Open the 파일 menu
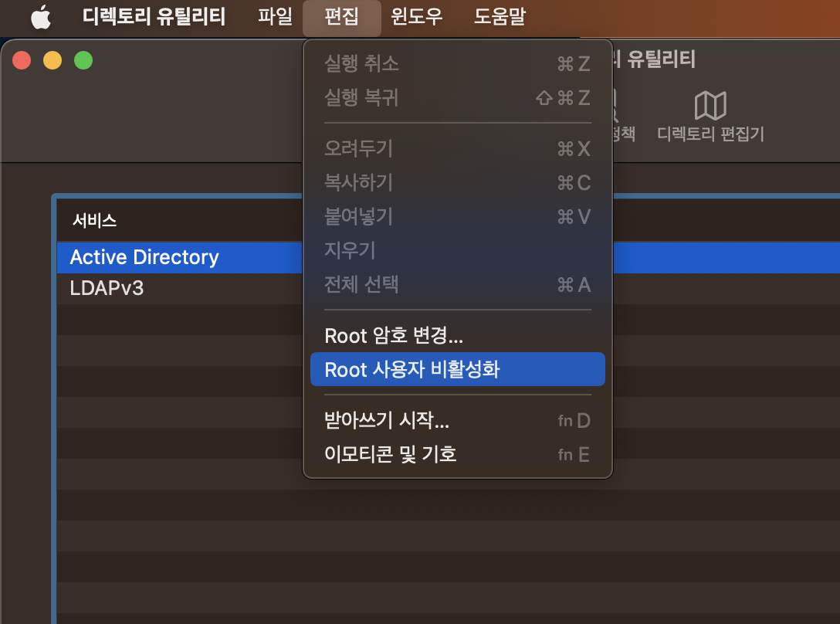This screenshot has width=840, height=624. pos(275,17)
